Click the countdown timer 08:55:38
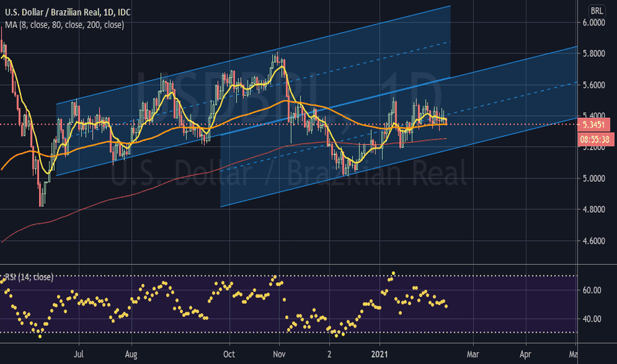 point(596,139)
